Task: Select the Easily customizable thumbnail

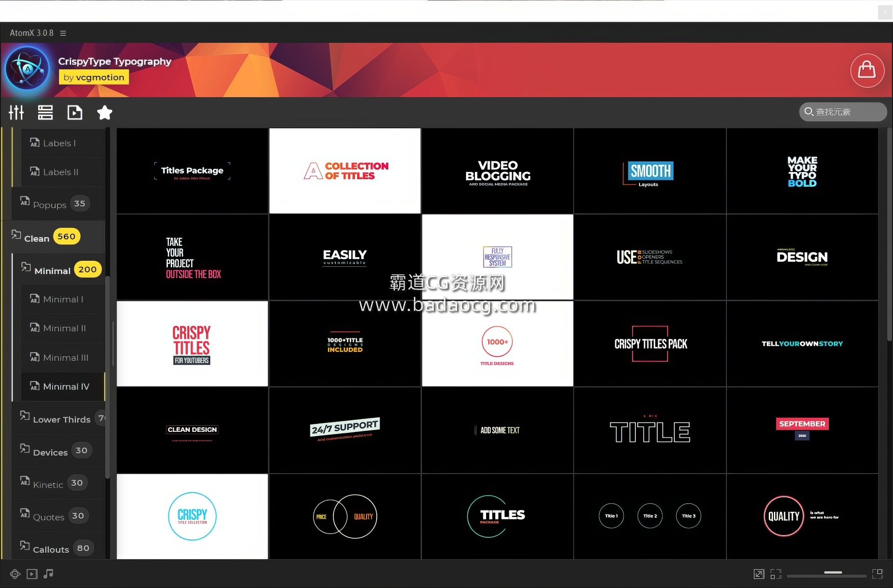Action: point(345,257)
